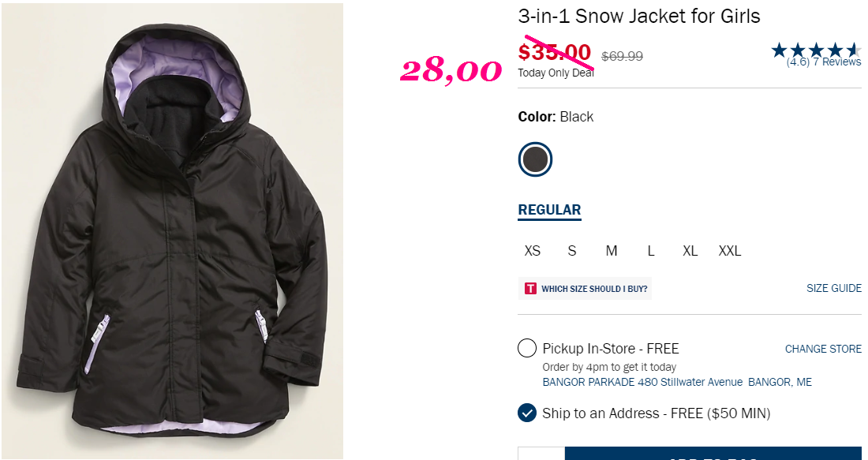Switch to the REGULAR fit tab
The height and width of the screenshot is (460, 868).
(x=550, y=211)
